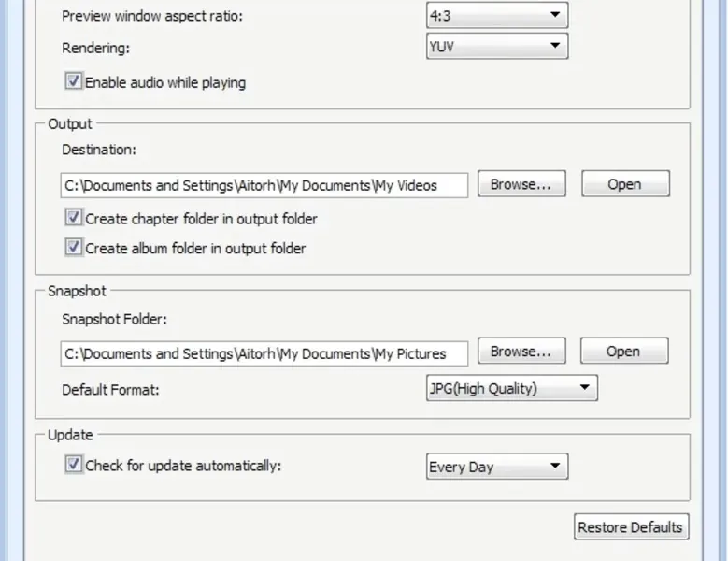Expand the Rendering YUV dropdown
This screenshot has width=728, height=561.
coord(495,45)
